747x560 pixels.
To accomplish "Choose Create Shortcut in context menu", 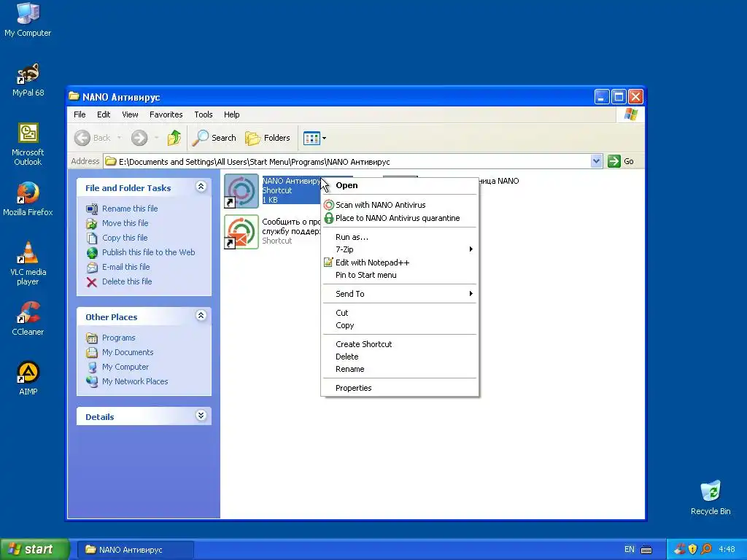I will pyautogui.click(x=400, y=344).
